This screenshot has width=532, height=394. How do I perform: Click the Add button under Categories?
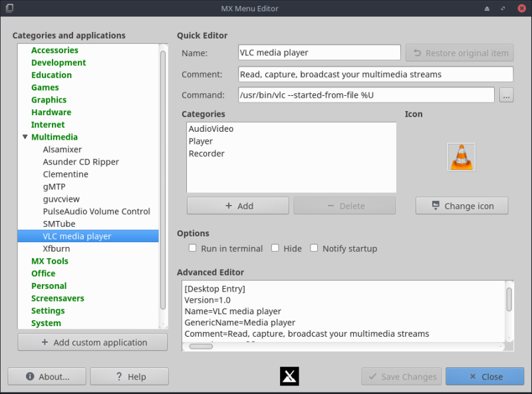(237, 205)
